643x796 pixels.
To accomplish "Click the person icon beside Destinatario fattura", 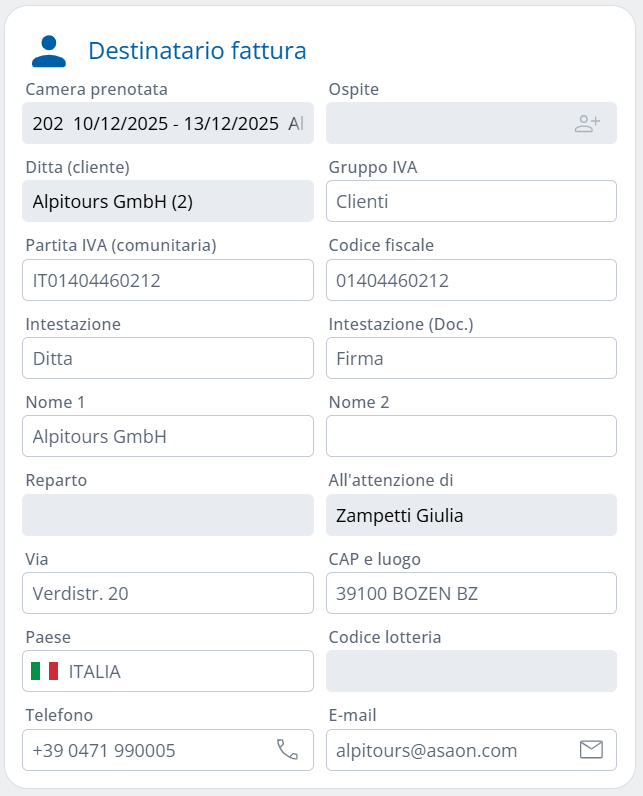I will (x=49, y=51).
